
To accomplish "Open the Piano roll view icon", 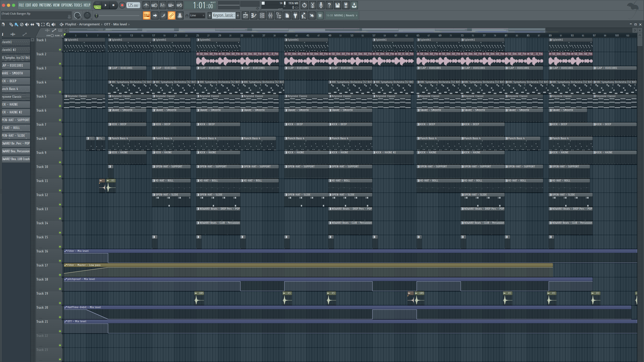I will (x=254, y=16).
